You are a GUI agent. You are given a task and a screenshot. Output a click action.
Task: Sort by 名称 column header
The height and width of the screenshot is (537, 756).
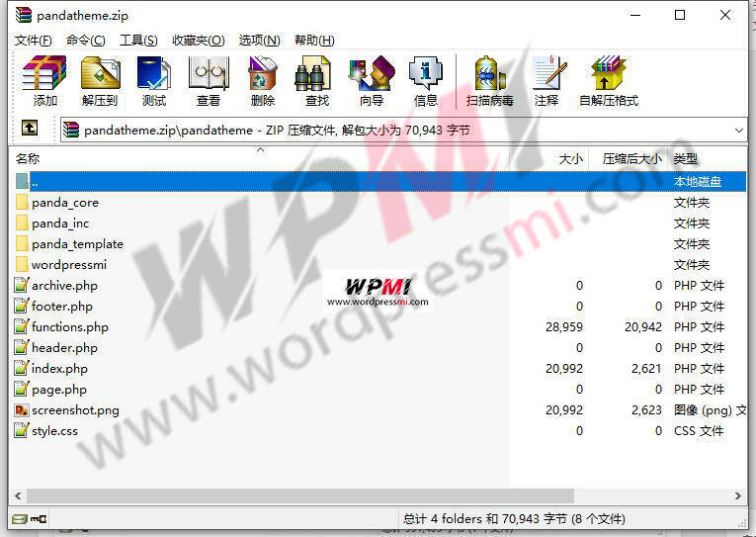pos(28,158)
